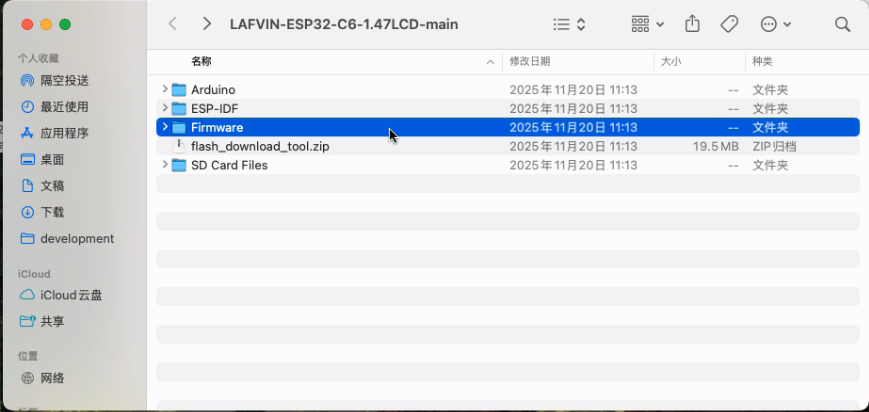Open 桌面 in the sidebar
869x412 pixels.
click(x=42, y=160)
